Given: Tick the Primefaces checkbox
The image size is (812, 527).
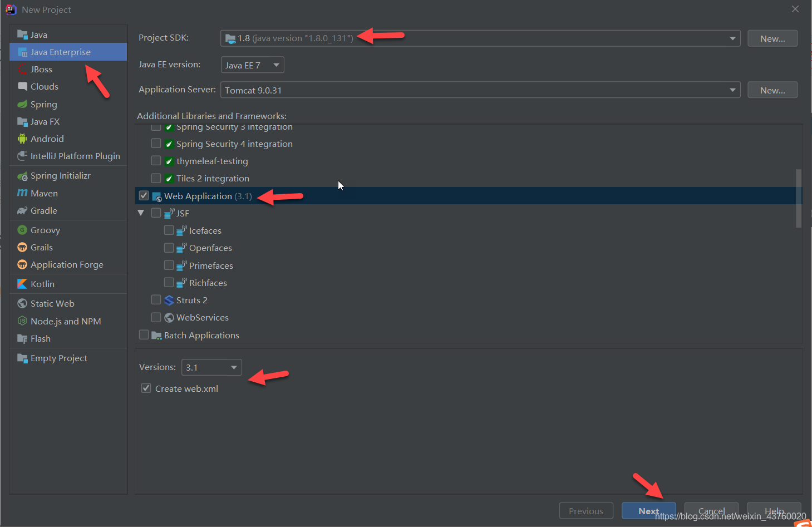Looking at the screenshot, I should 169,265.
